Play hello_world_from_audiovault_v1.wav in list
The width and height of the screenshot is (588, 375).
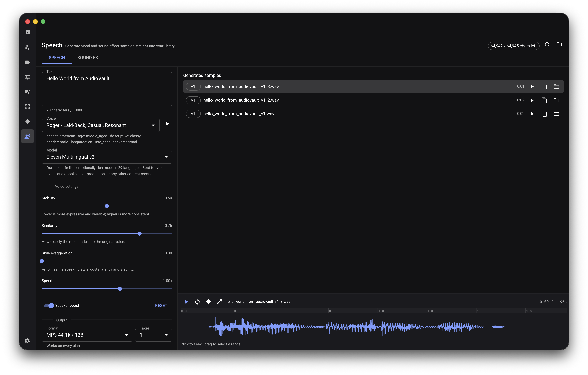pos(532,114)
